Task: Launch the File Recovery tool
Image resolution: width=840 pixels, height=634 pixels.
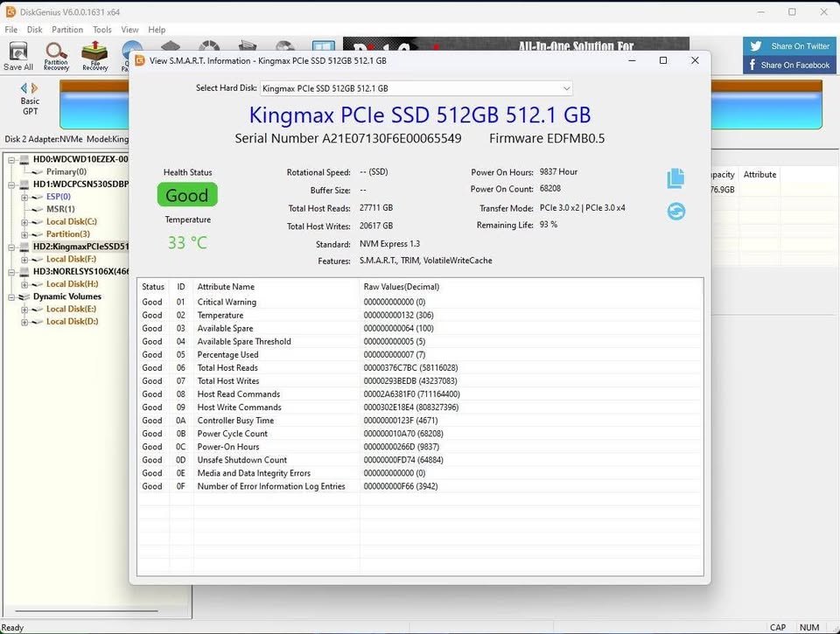Action: (x=94, y=56)
